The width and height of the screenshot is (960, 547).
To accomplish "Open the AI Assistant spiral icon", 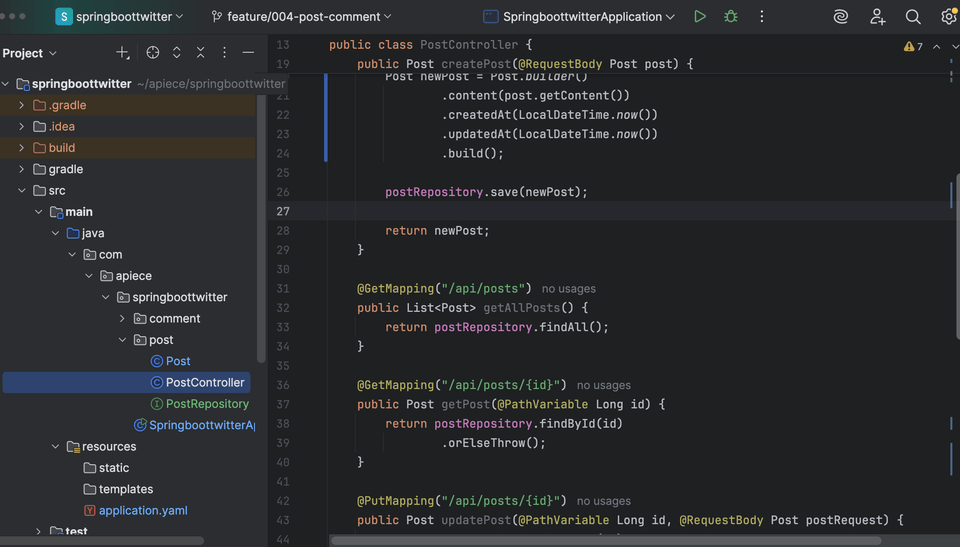I will [x=841, y=17].
